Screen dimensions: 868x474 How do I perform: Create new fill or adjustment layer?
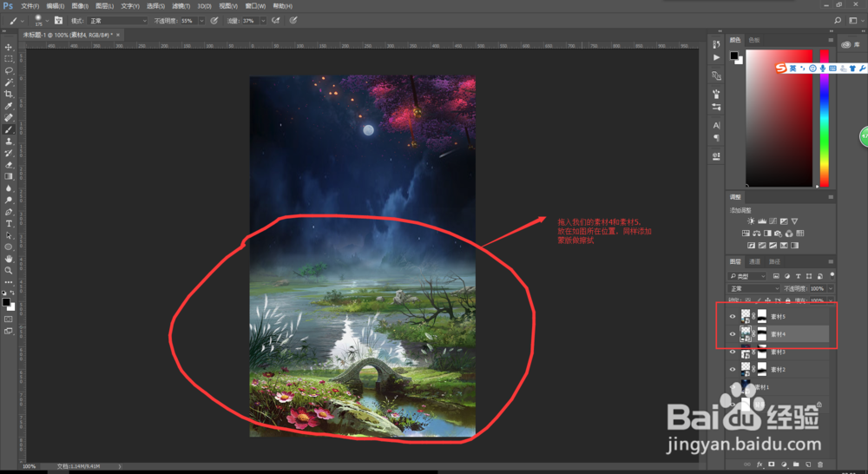pyautogui.click(x=784, y=464)
